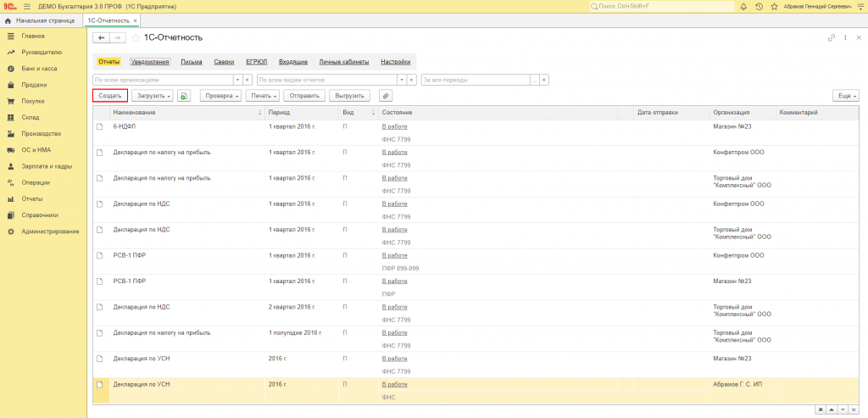Go to Начальная страница tab
This screenshot has width=868, height=418.
pyautogui.click(x=40, y=20)
